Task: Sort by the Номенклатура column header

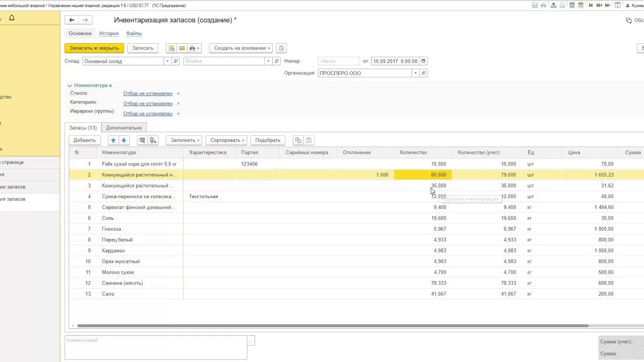Action: coord(139,152)
